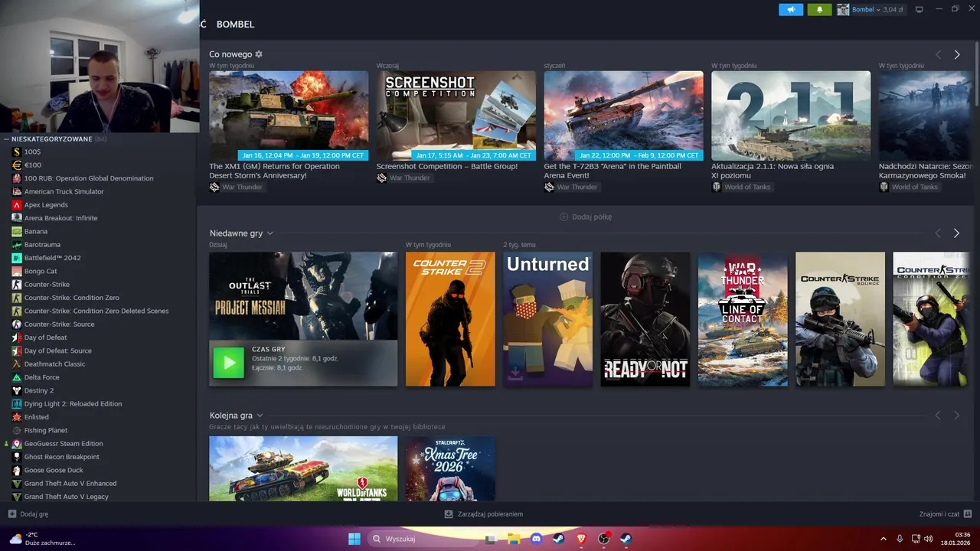Select Outlast Trials Project Messiah banner
Image resolution: width=980 pixels, height=551 pixels.
(303, 296)
